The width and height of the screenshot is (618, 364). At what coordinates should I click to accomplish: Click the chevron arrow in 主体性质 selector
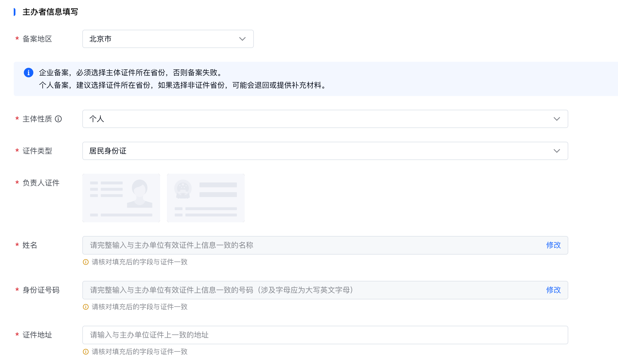(556, 119)
